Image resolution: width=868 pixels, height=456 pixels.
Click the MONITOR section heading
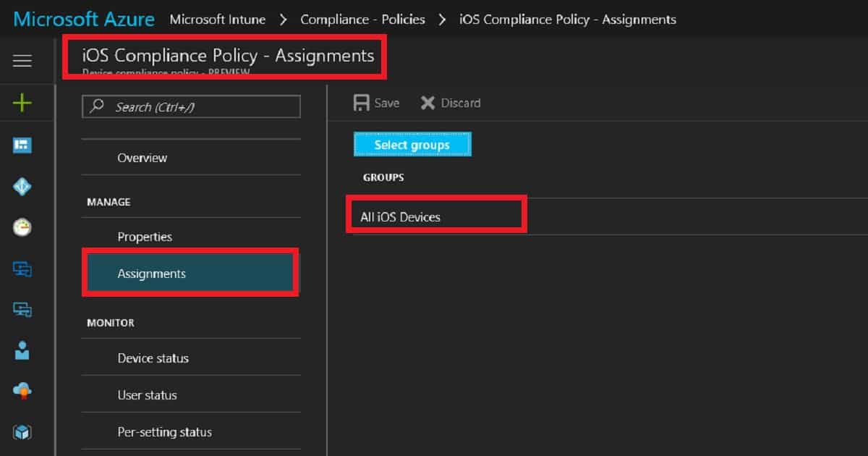coord(111,323)
